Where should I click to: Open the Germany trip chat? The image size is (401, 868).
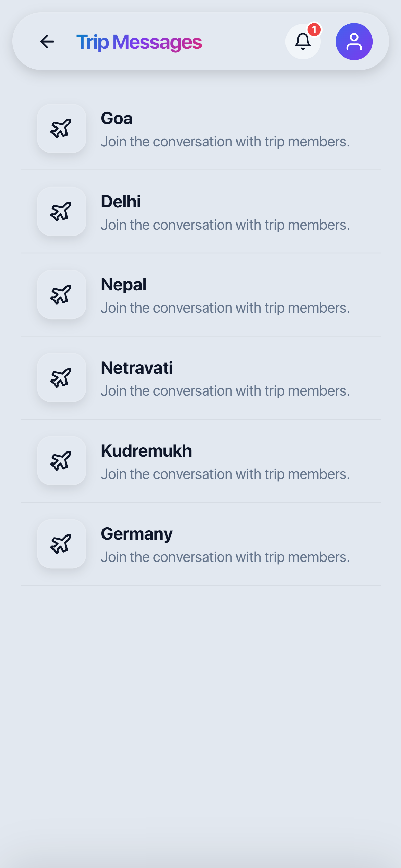(x=200, y=544)
